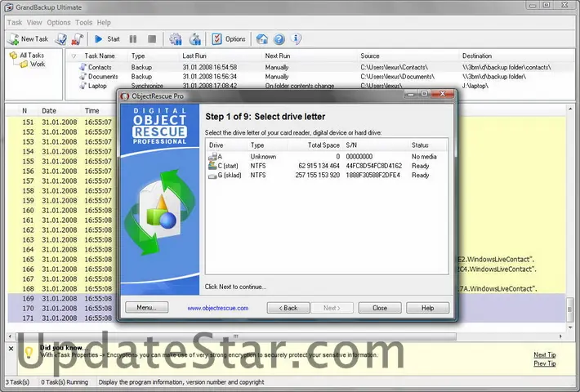Sort tasks by Last Run column
Viewport: 580px width, 392px height.
194,56
